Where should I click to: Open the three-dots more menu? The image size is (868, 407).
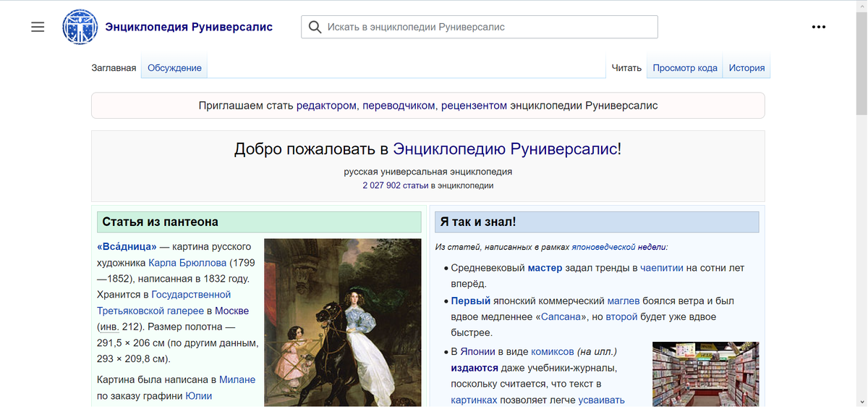coord(819,27)
